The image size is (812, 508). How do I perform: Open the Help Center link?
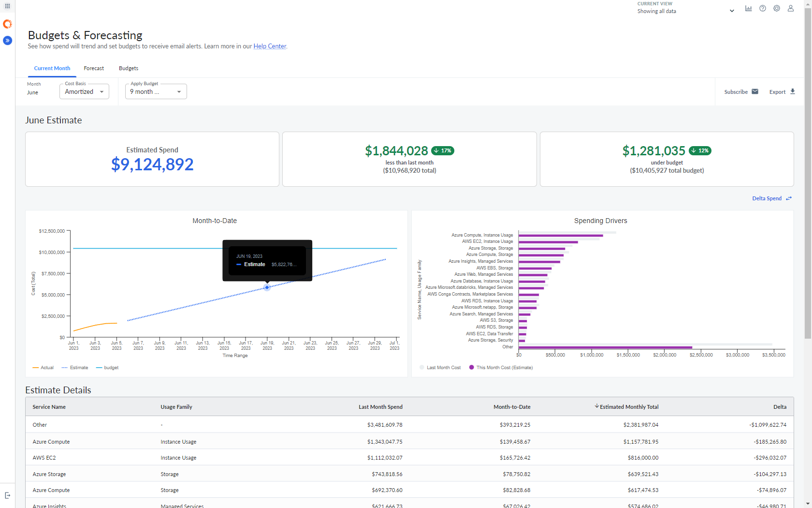269,46
